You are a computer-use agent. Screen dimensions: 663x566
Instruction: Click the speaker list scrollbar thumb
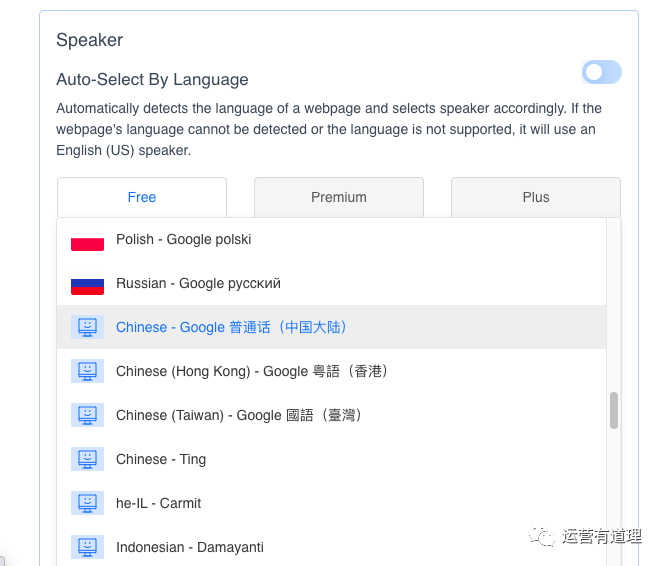[x=613, y=410]
